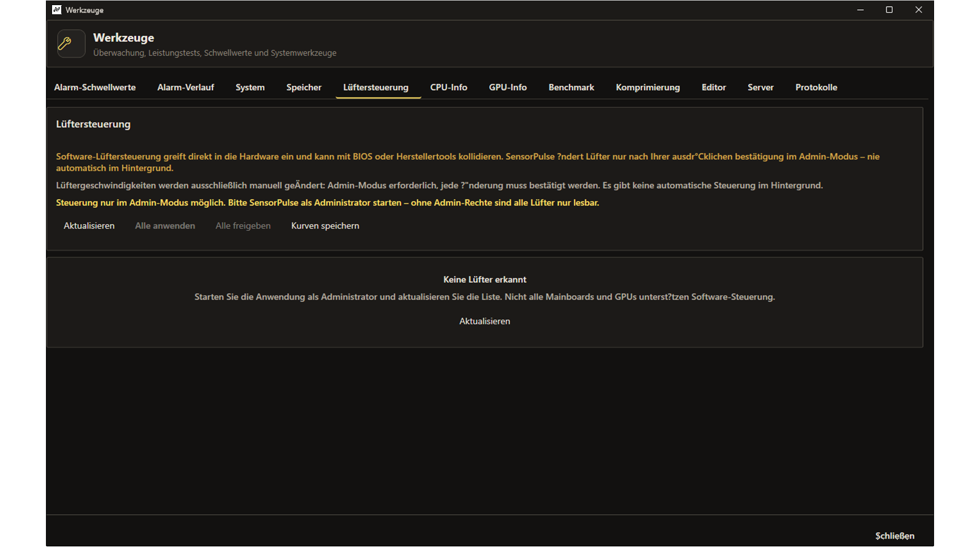Maximize the Werkzeuge window
The height and width of the screenshot is (551, 980).
tap(889, 10)
